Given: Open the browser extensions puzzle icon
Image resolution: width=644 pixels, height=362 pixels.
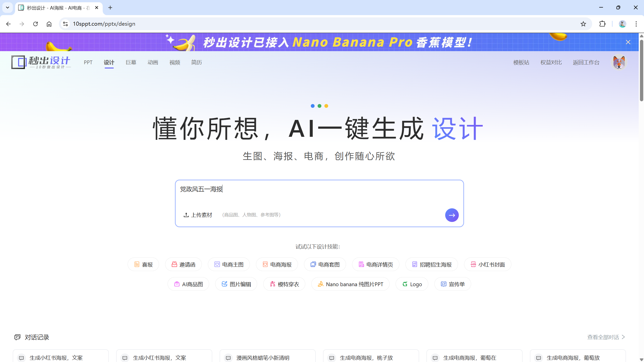Looking at the screenshot, I should coord(602,24).
